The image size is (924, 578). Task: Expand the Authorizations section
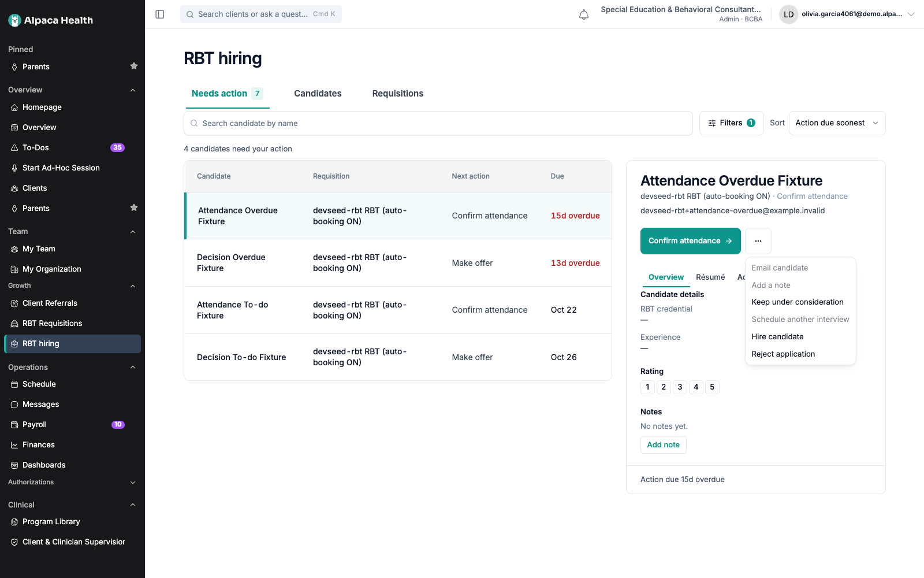tap(133, 483)
